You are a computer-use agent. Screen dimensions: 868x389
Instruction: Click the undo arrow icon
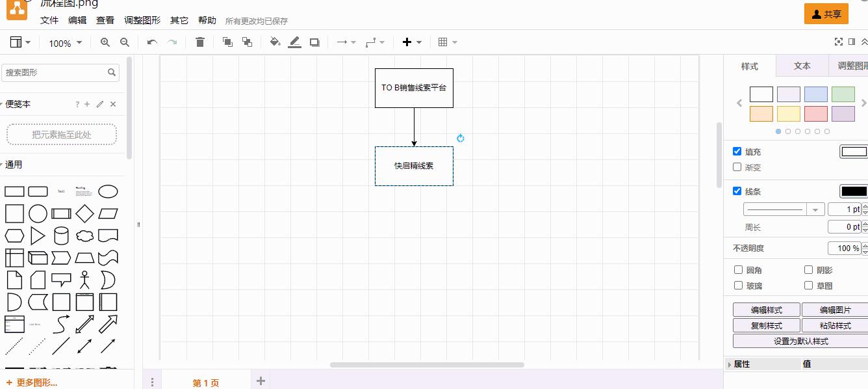[x=152, y=42]
